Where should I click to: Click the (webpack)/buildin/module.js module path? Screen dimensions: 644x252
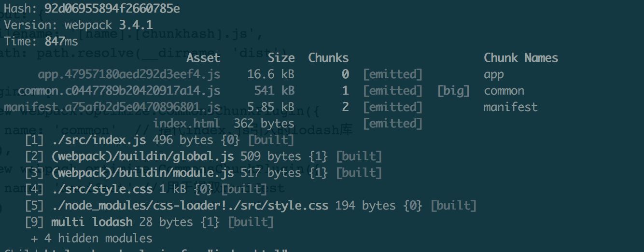pos(142,173)
